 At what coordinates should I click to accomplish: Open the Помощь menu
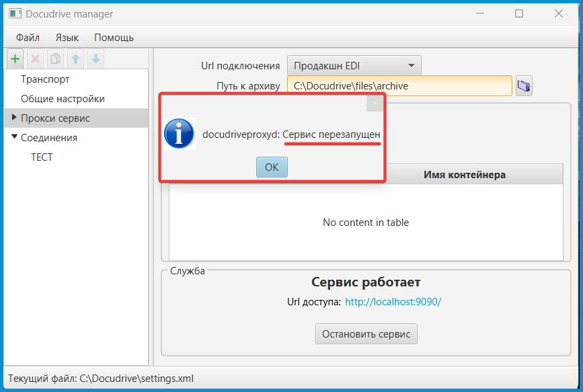114,38
